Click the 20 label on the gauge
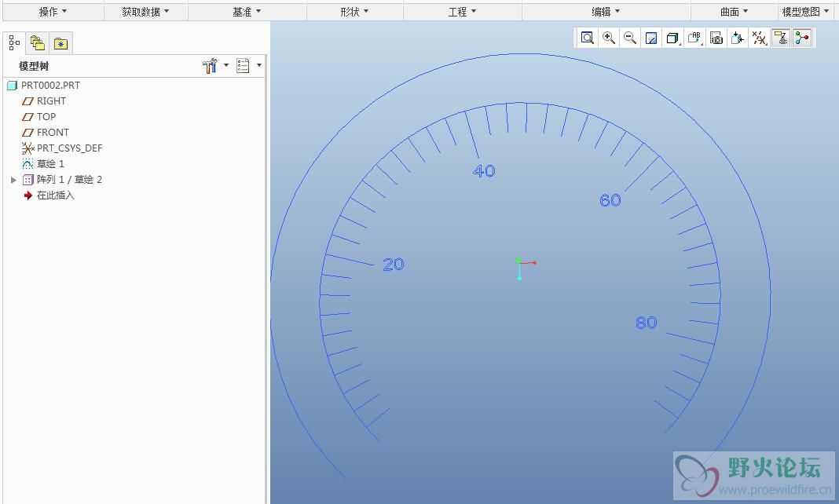Image resolution: width=839 pixels, height=504 pixels. click(394, 264)
